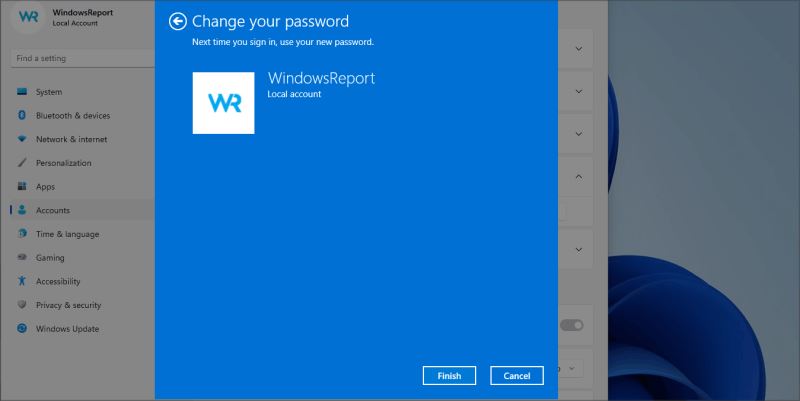Select the Bluetooth & devices icon
The height and width of the screenshot is (401, 800).
[x=22, y=115]
